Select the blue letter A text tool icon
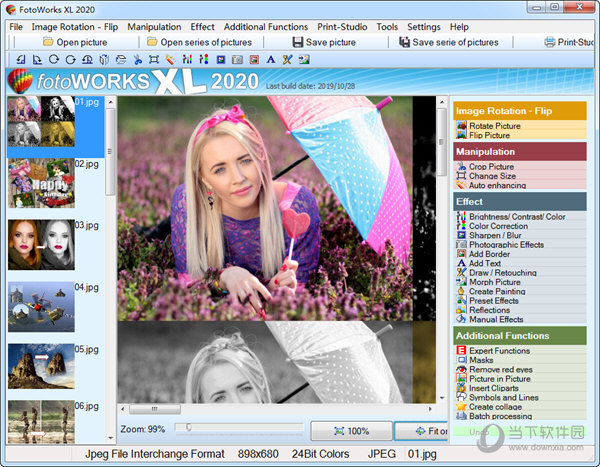Image resolution: width=600 pixels, height=467 pixels. pos(270,60)
